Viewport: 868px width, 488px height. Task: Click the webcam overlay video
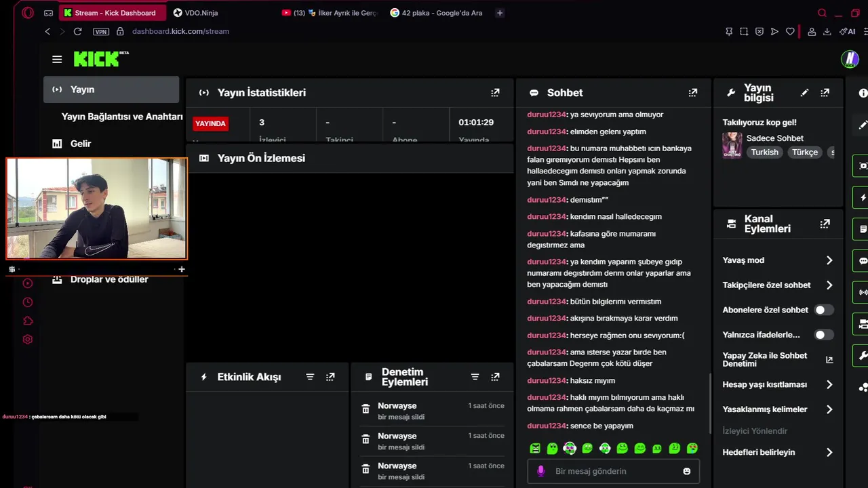tap(96, 209)
